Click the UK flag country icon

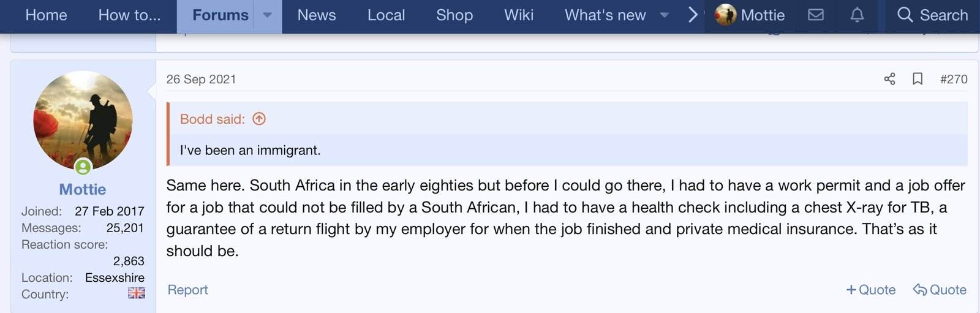coord(136,293)
